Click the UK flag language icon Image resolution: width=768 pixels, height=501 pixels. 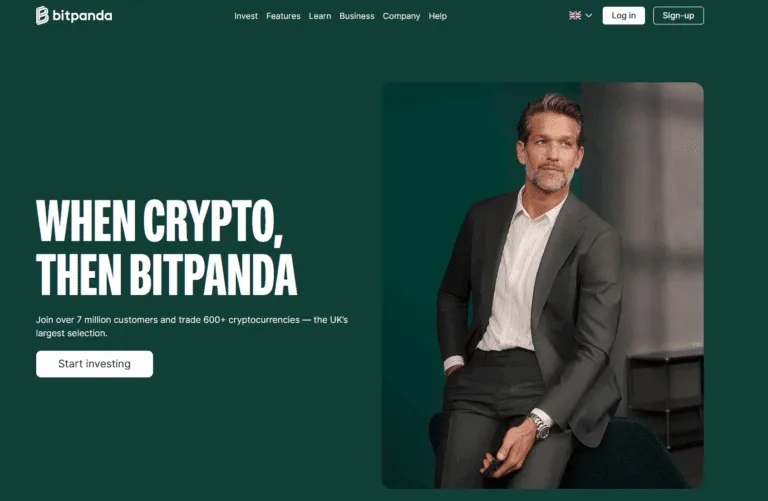(575, 16)
